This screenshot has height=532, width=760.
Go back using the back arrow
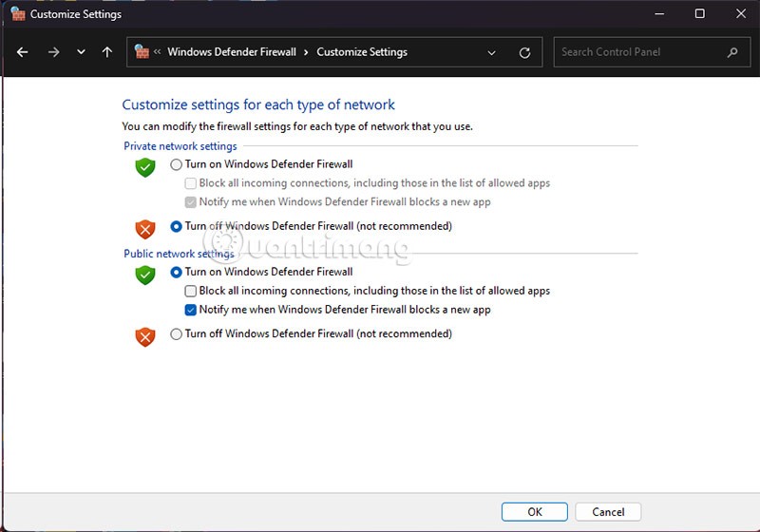coord(23,52)
